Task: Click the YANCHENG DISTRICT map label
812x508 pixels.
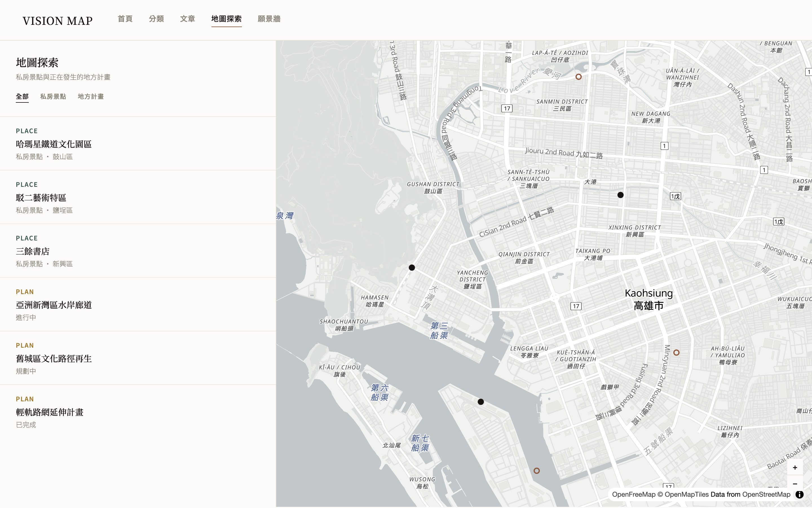Action: point(473,279)
